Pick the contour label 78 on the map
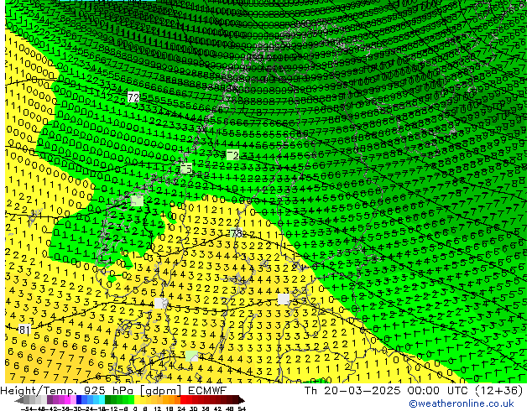 coord(237,234)
